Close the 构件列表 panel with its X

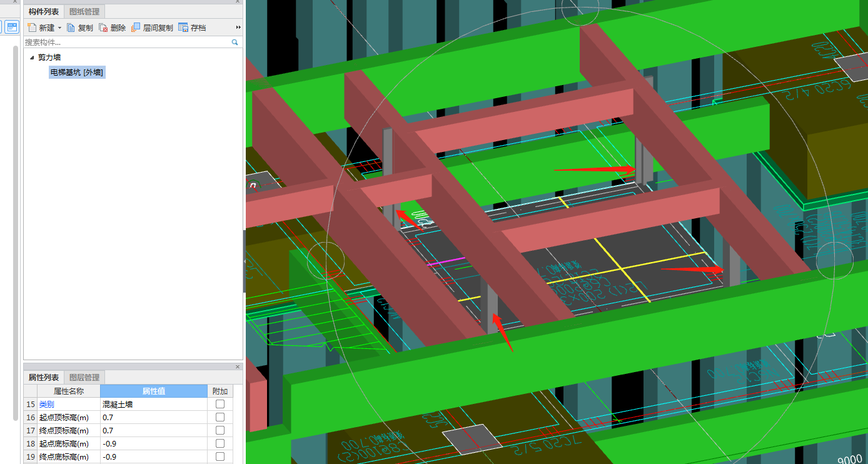tap(238, 2)
